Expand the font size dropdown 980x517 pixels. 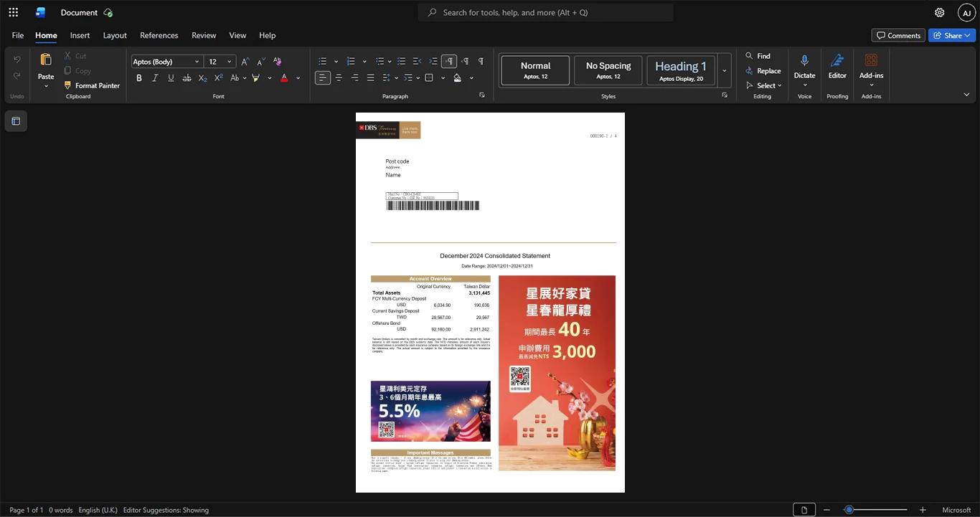230,62
